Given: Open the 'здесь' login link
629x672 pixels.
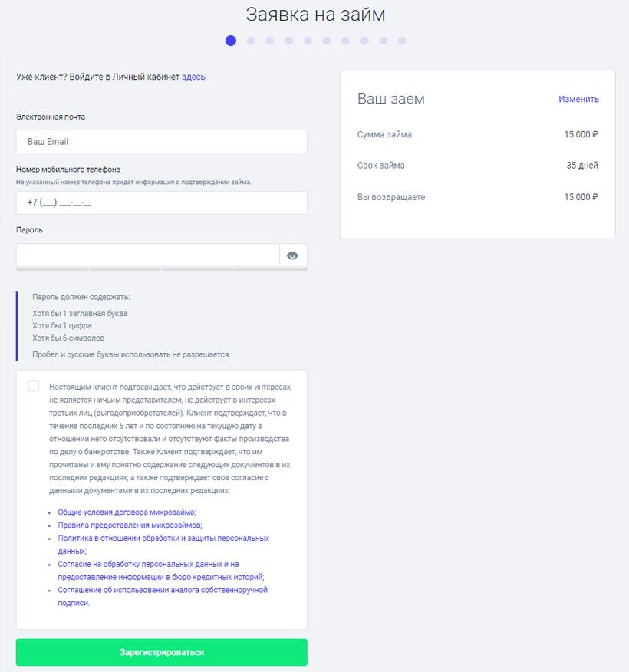Looking at the screenshot, I should 193,77.
